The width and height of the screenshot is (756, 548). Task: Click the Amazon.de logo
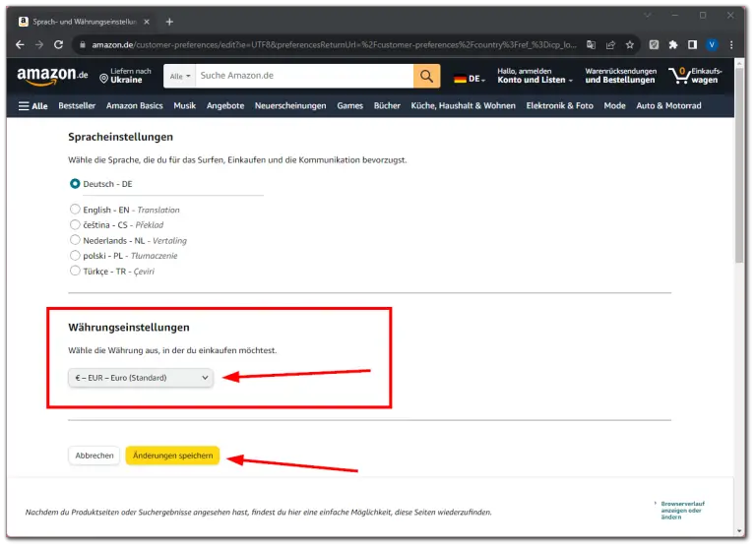coord(52,76)
